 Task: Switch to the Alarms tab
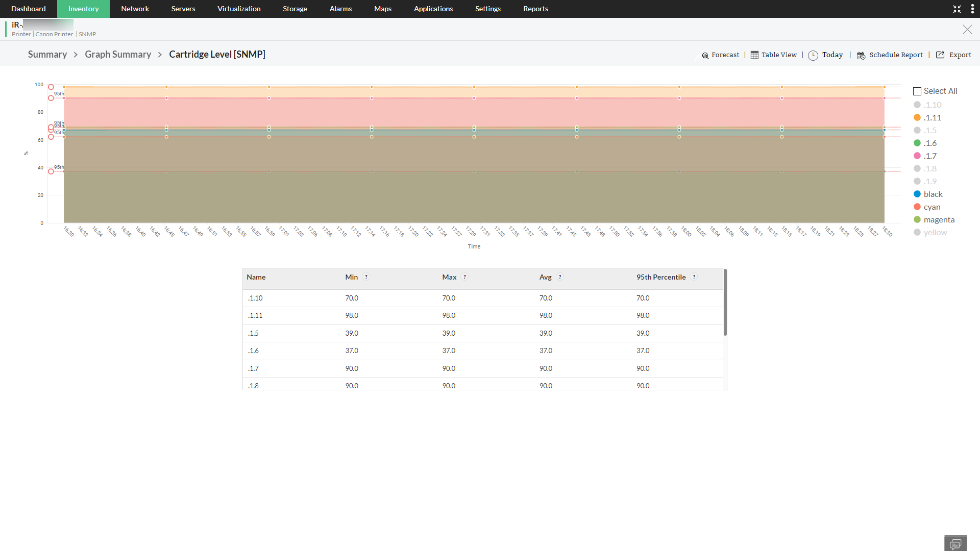(x=340, y=9)
